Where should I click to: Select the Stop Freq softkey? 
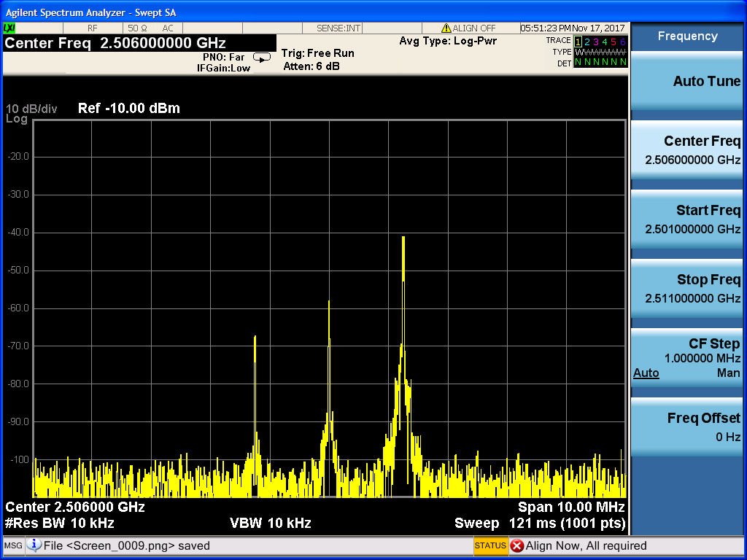686,289
